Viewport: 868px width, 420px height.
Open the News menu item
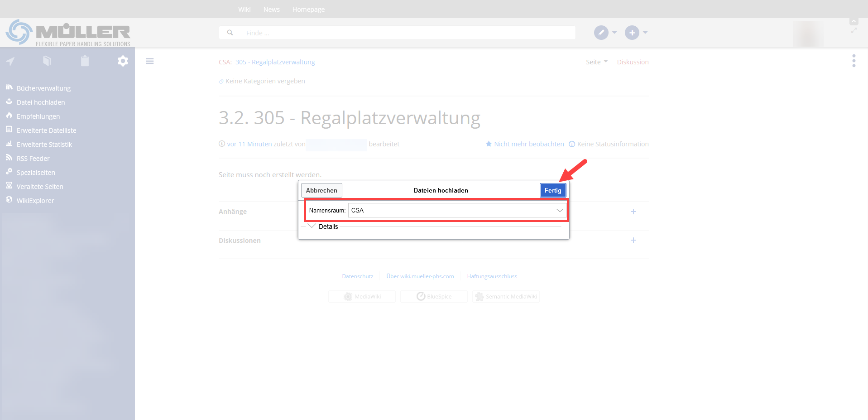(x=271, y=10)
